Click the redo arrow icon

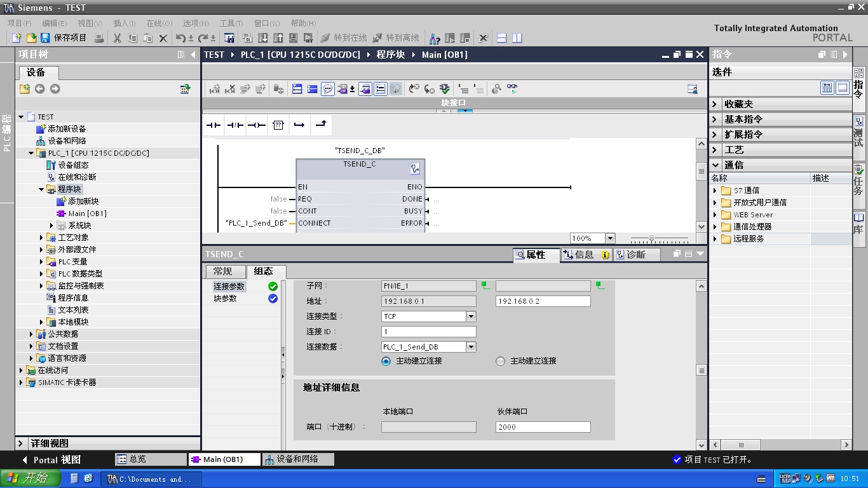pos(203,38)
